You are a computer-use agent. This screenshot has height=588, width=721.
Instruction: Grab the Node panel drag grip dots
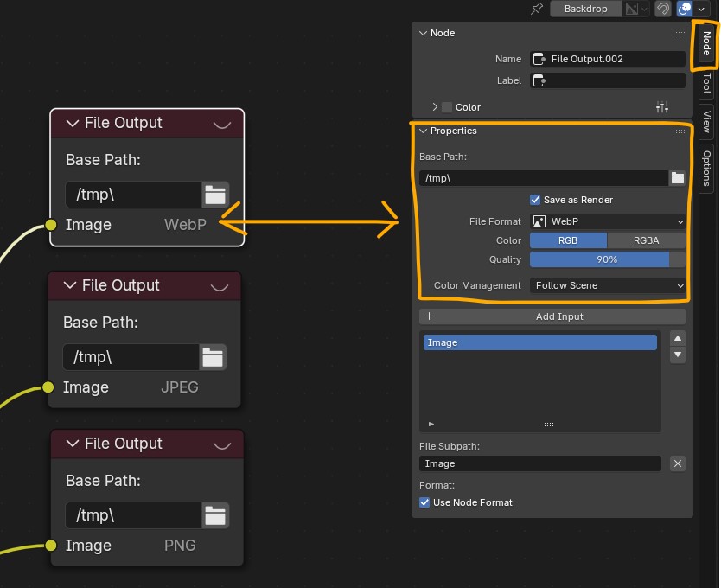(680, 34)
